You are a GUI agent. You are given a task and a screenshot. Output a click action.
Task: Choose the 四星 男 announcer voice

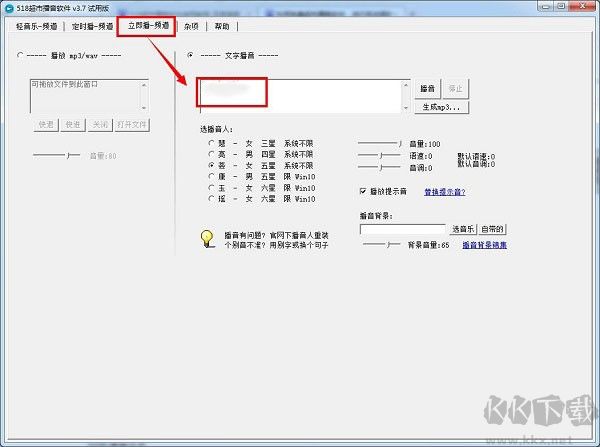click(211, 154)
